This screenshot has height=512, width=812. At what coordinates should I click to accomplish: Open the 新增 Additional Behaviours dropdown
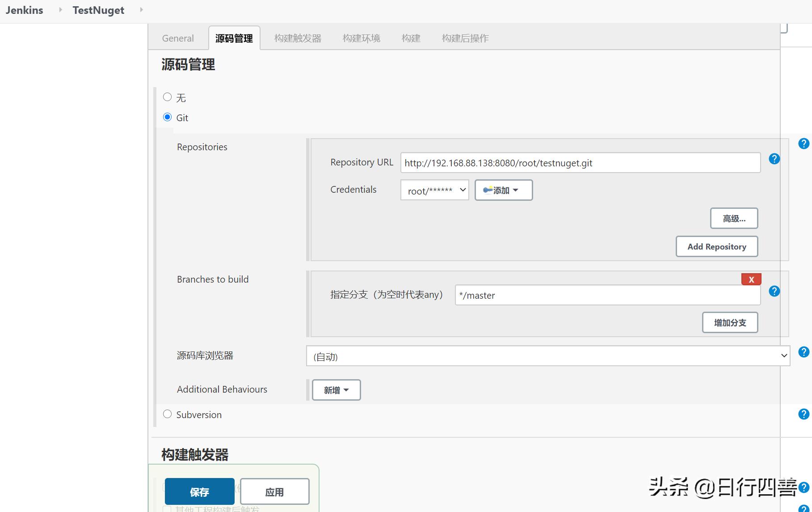(336, 389)
